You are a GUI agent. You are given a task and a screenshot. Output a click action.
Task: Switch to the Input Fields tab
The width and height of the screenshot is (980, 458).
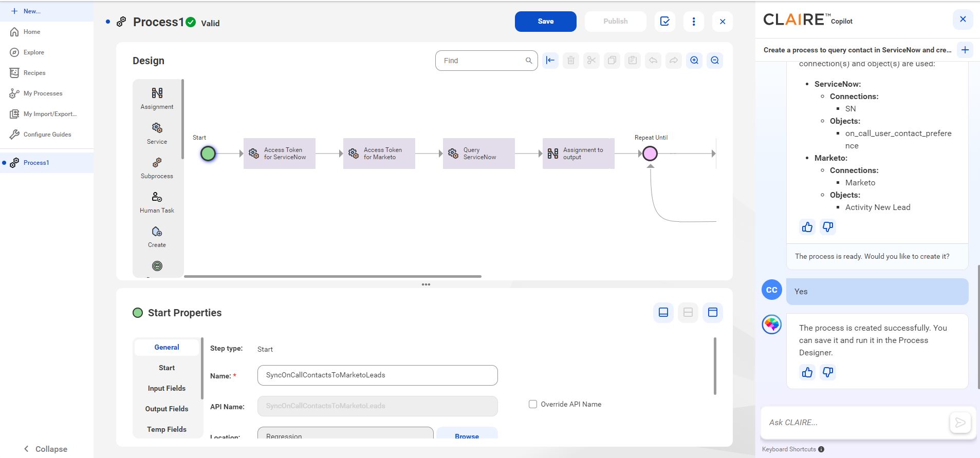[x=167, y=389]
